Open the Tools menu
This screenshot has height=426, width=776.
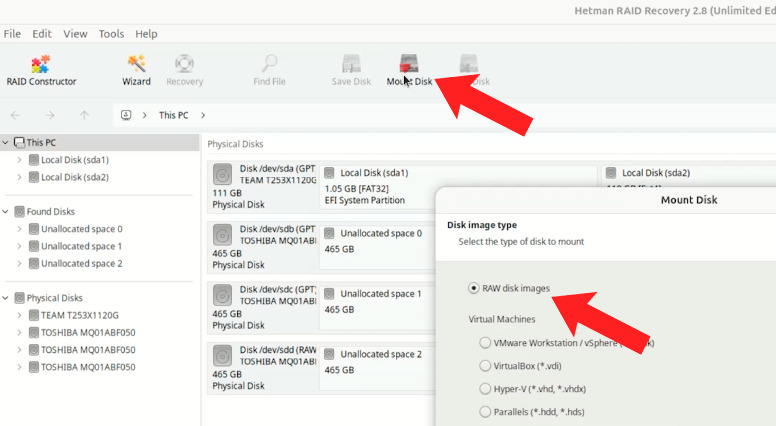111,34
